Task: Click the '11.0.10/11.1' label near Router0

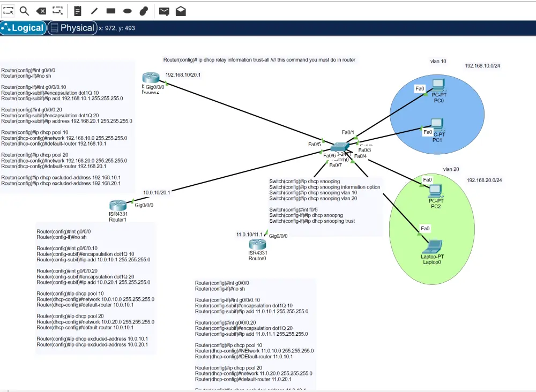Action: tap(250, 235)
